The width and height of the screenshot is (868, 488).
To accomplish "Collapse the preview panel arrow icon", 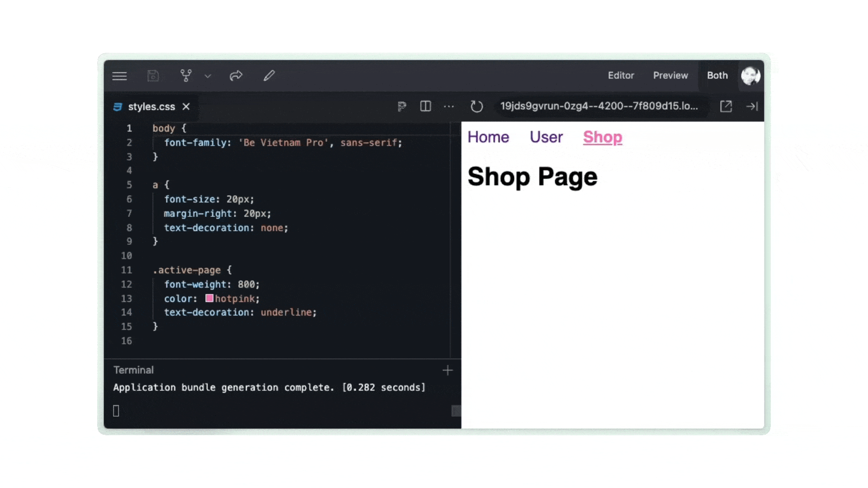I will click(752, 106).
